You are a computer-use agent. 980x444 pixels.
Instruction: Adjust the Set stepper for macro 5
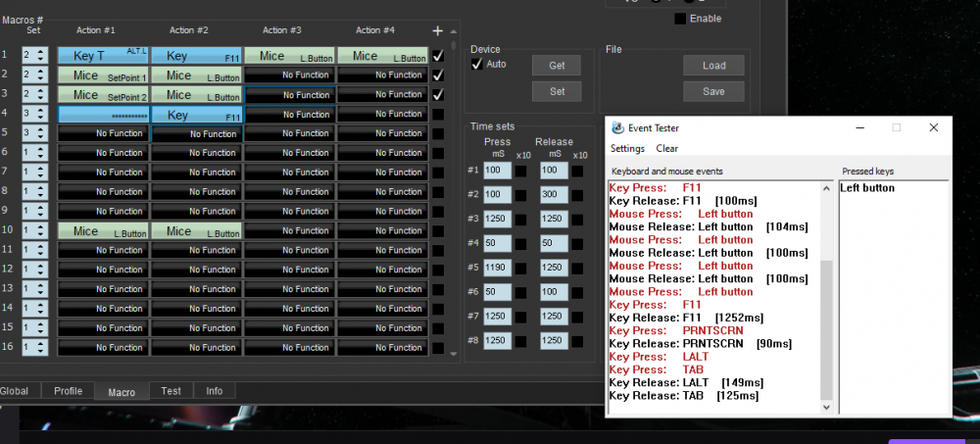point(33,133)
